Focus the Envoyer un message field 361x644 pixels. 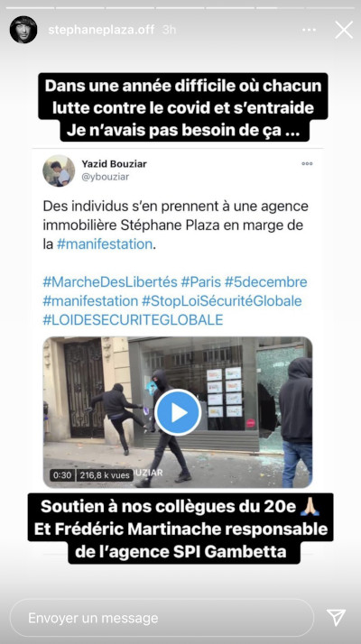point(162,618)
